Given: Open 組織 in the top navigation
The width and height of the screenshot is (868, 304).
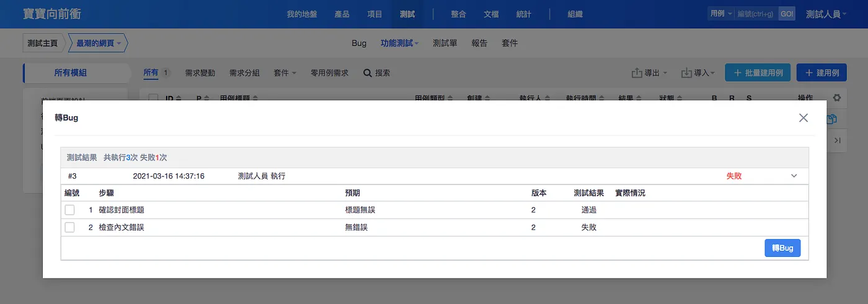Looking at the screenshot, I should [575, 14].
